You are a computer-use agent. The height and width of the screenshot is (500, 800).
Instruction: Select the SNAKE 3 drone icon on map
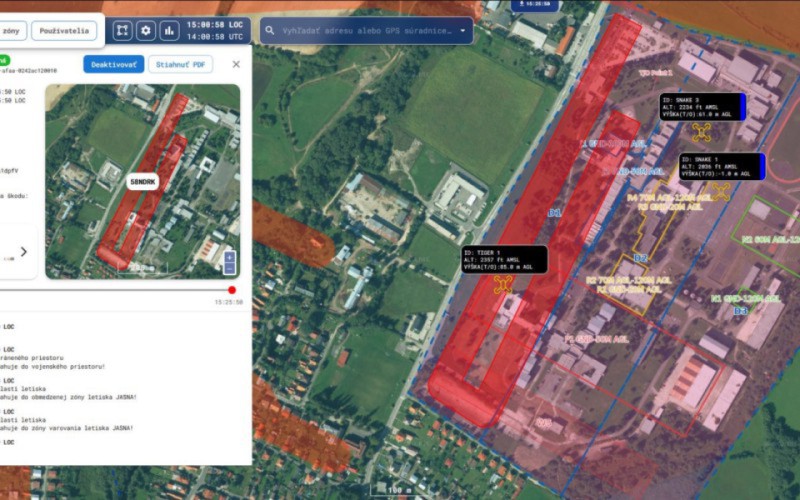701,132
